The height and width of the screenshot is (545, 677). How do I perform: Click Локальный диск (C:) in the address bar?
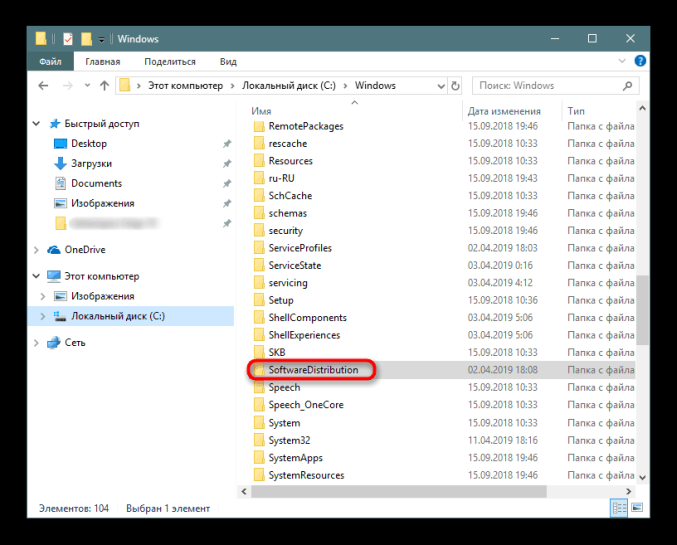click(x=288, y=86)
